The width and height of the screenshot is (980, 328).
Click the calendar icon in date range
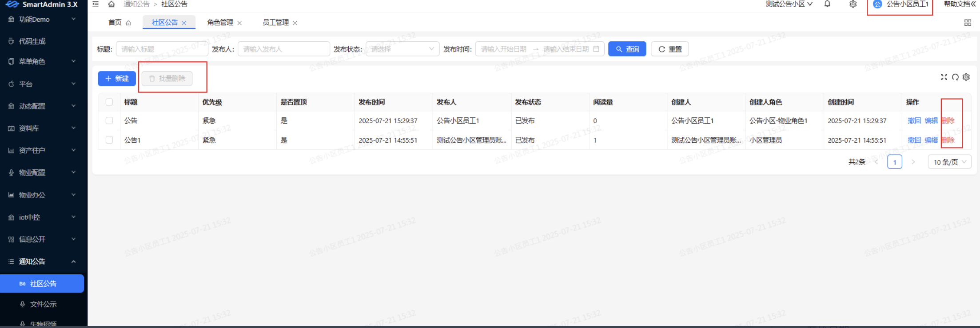tap(596, 49)
